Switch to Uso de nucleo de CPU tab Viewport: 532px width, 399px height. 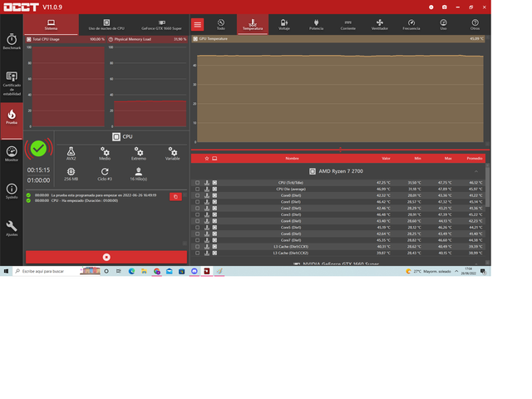click(x=106, y=24)
